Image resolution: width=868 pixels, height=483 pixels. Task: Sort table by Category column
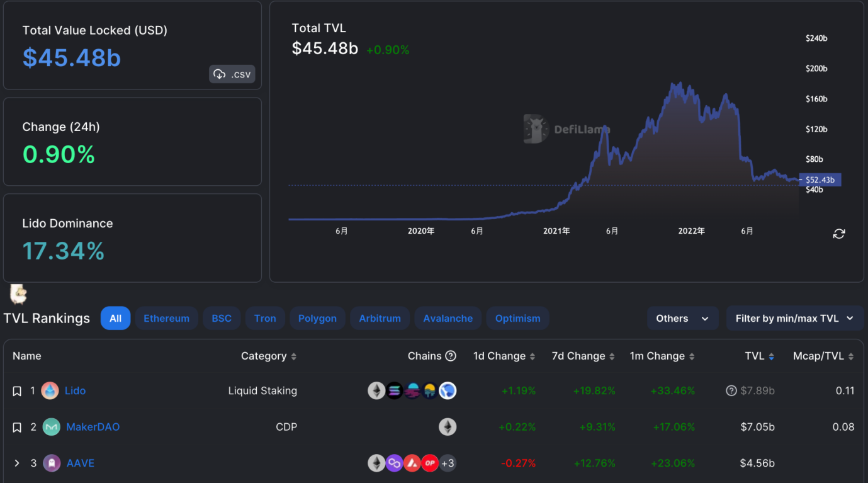(x=269, y=356)
